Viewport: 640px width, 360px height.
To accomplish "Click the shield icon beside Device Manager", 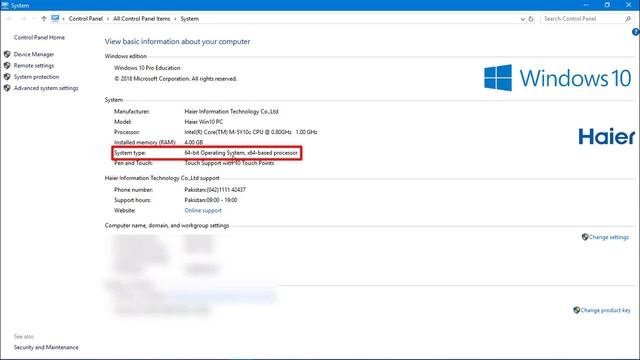I will [x=7, y=54].
